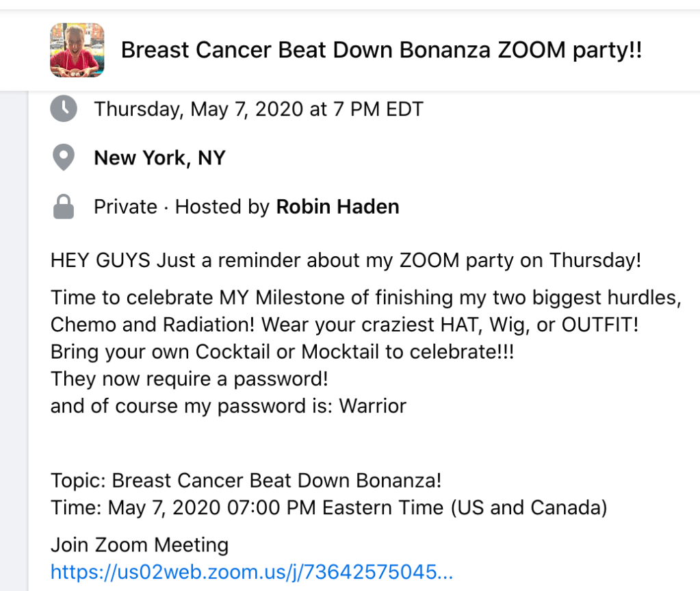
Task: Click the Breast Cancer Beat Down Bonanza title
Action: pyautogui.click(x=381, y=50)
